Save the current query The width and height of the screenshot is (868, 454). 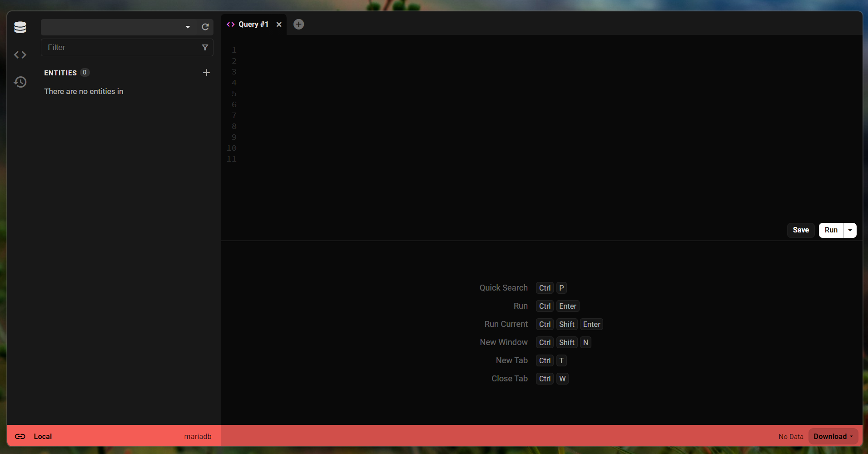[801, 230]
